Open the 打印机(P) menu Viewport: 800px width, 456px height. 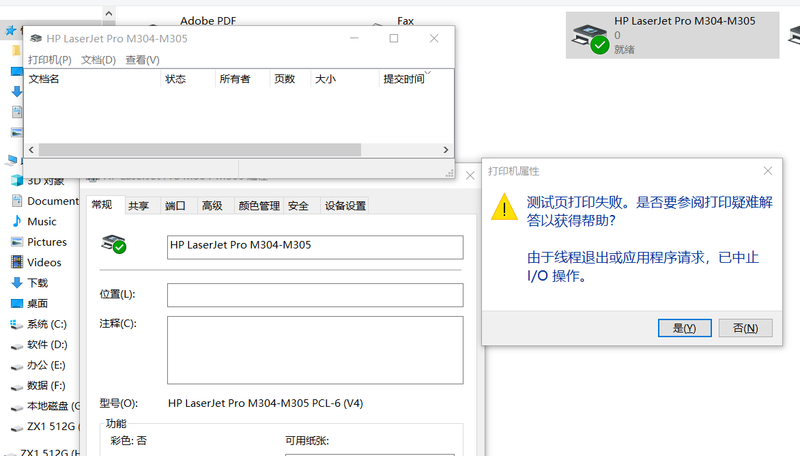tap(50, 60)
